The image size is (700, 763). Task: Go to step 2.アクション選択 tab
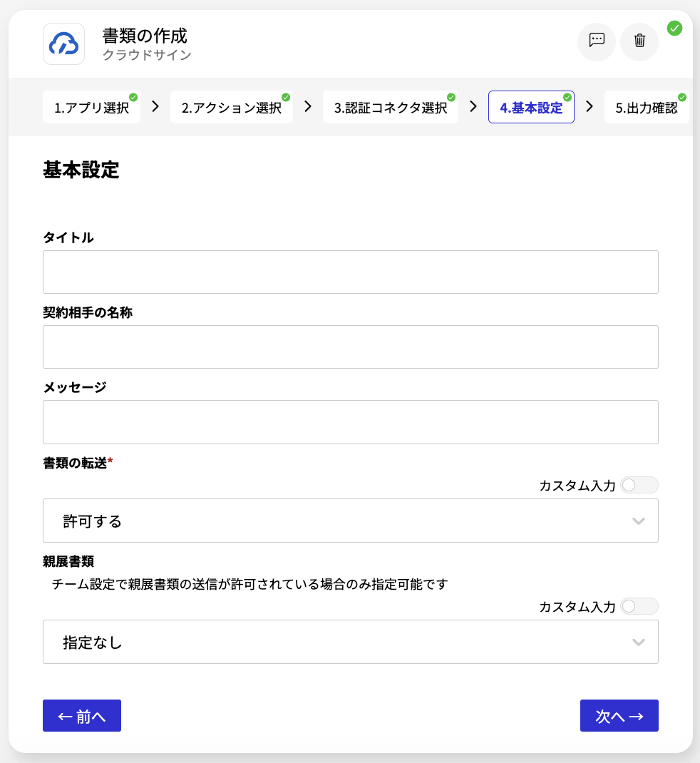[x=232, y=107]
